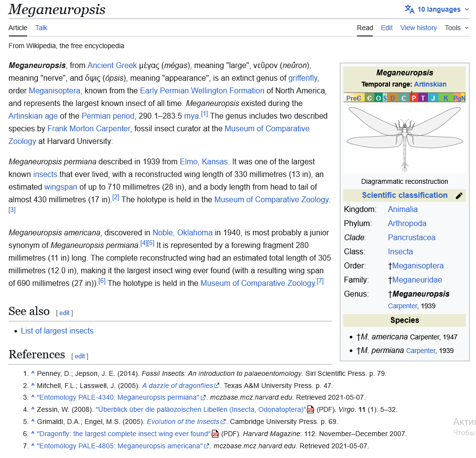Click the Artinskian age link
Screen dimensions: 476x458
point(33,116)
